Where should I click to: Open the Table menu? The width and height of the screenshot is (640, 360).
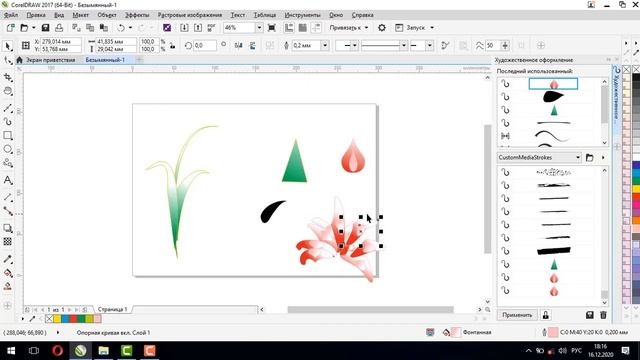264,15
